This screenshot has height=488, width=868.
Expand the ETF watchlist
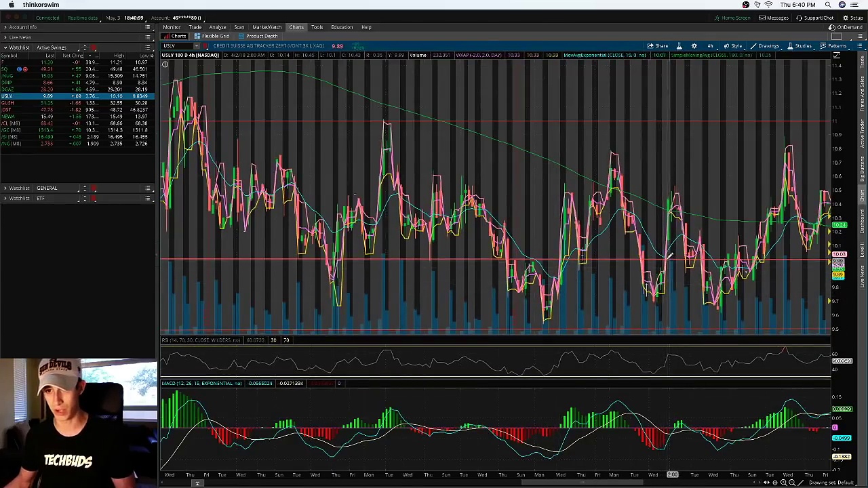tap(5, 198)
